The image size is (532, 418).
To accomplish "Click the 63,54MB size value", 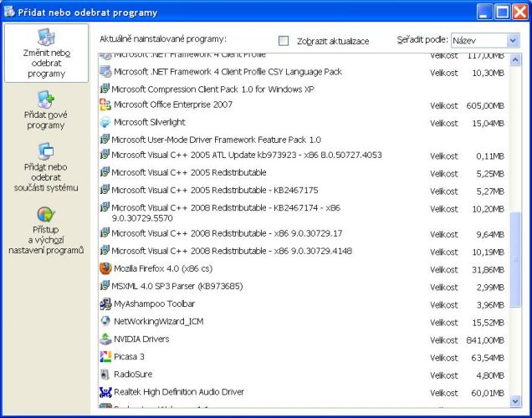I will [488, 358].
